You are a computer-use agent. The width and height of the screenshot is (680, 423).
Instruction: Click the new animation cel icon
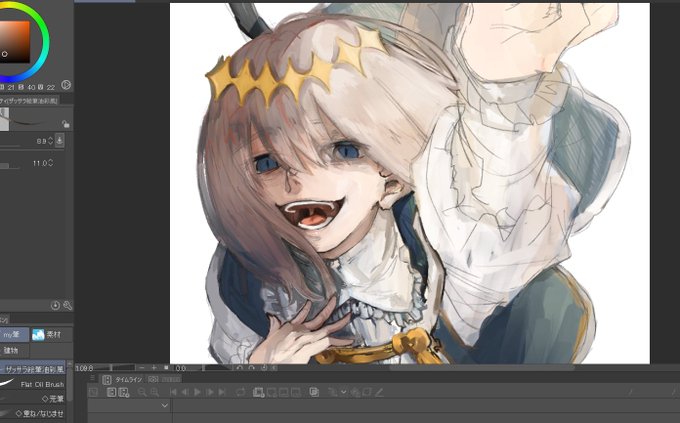point(272,393)
